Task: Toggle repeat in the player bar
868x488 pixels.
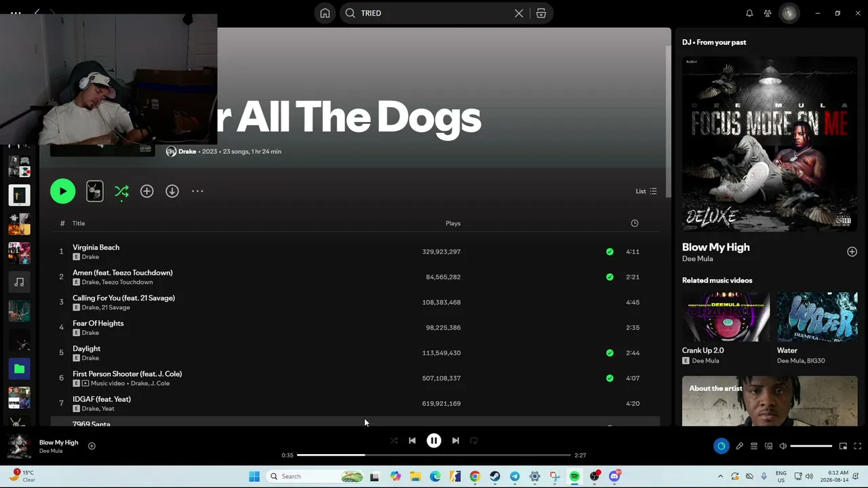Action: (474, 441)
